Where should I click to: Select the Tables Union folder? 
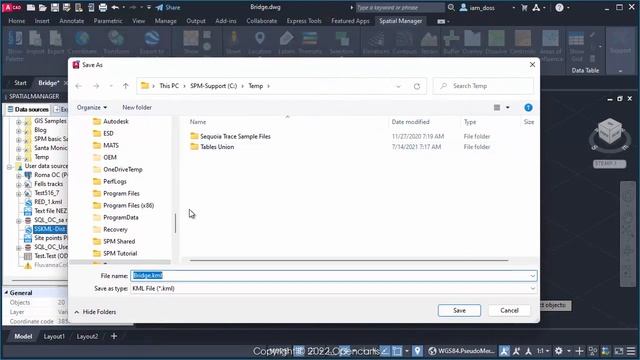[212, 147]
